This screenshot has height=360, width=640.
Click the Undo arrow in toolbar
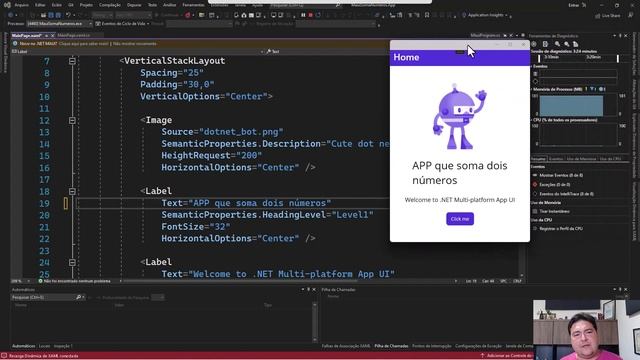(69, 15)
